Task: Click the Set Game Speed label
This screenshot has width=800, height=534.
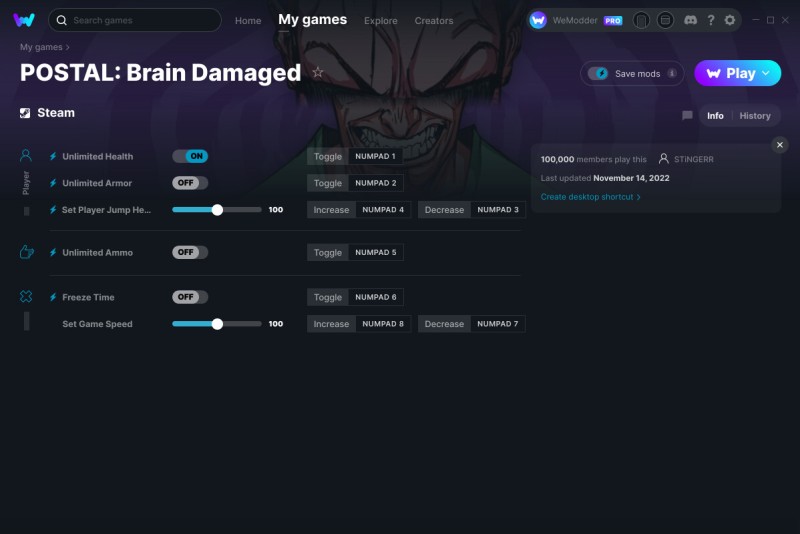Action: (97, 324)
